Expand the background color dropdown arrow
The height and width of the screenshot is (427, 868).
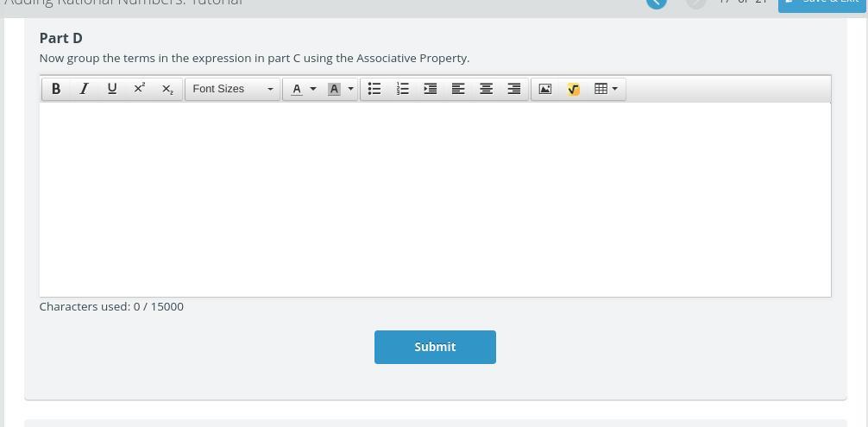[x=351, y=89]
